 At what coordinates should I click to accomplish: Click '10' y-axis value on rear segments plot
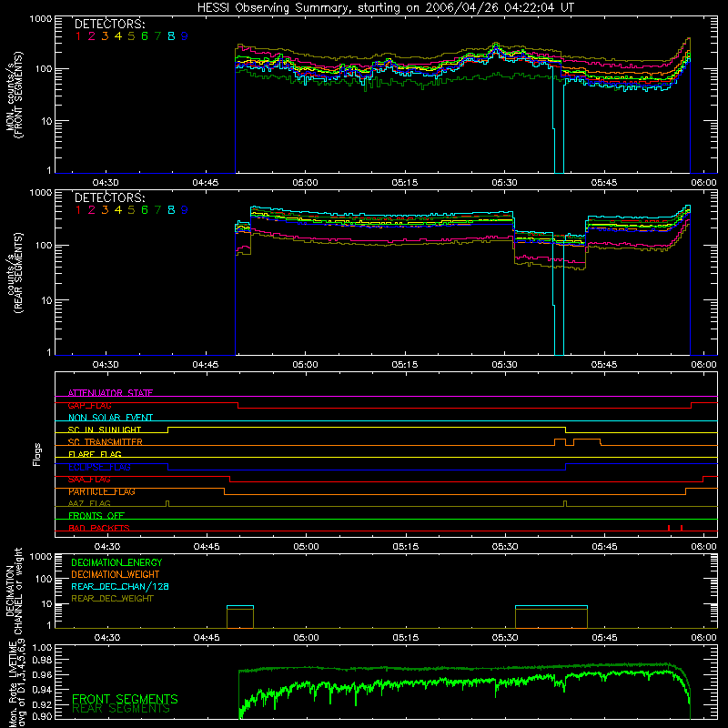46,300
